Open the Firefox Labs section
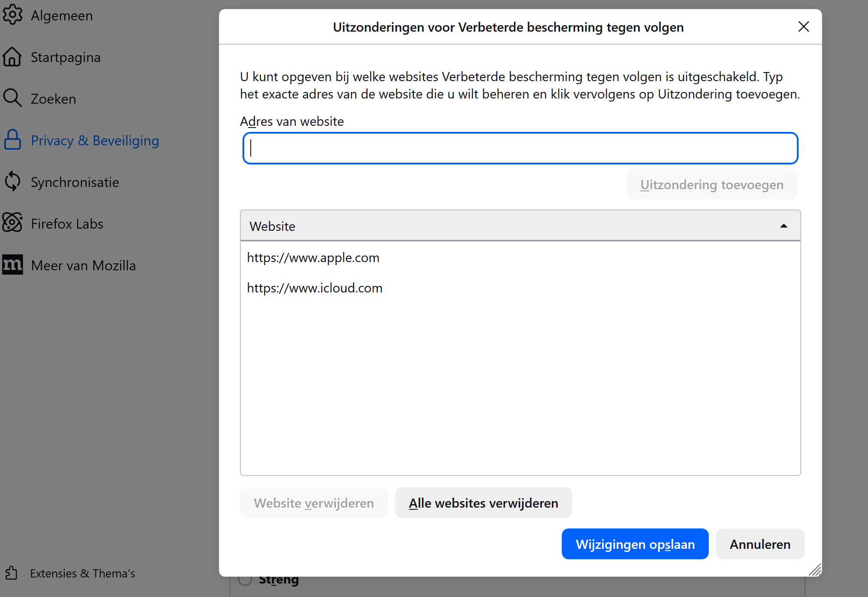Image resolution: width=868 pixels, height=597 pixels. click(67, 224)
